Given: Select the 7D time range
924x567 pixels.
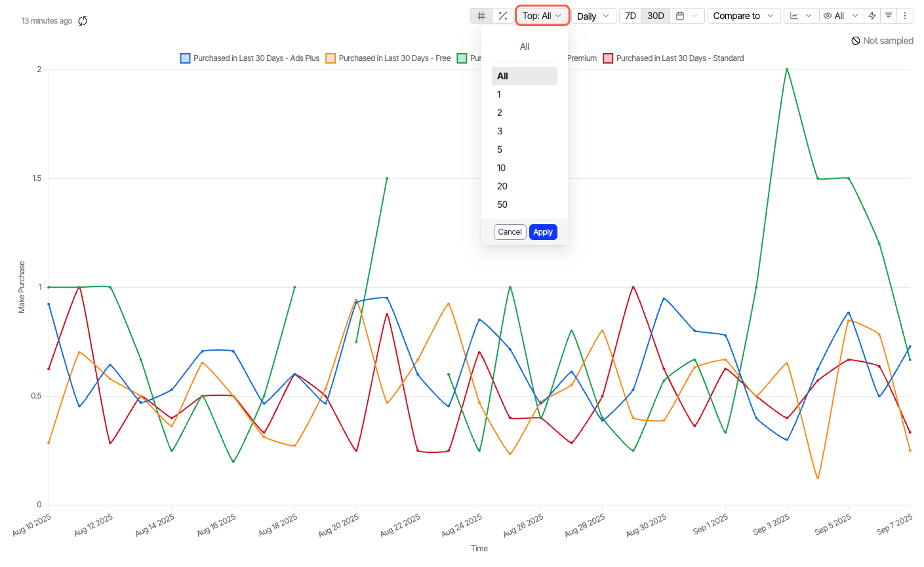Looking at the screenshot, I should click(630, 16).
